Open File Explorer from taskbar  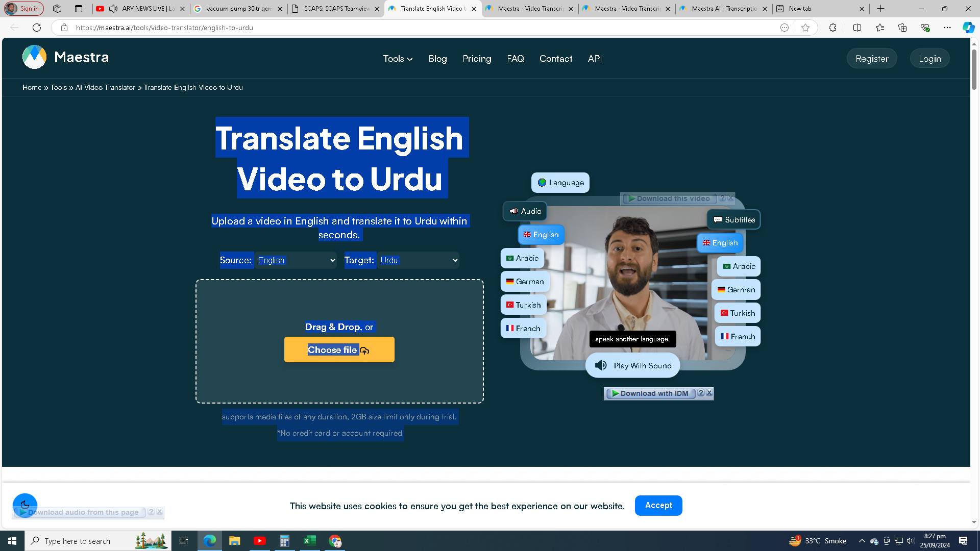coord(234,541)
